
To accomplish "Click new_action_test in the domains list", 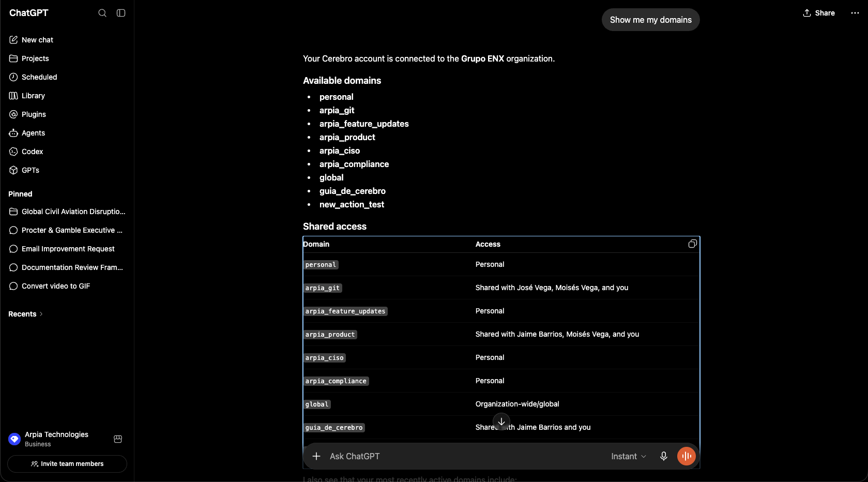I will (352, 204).
